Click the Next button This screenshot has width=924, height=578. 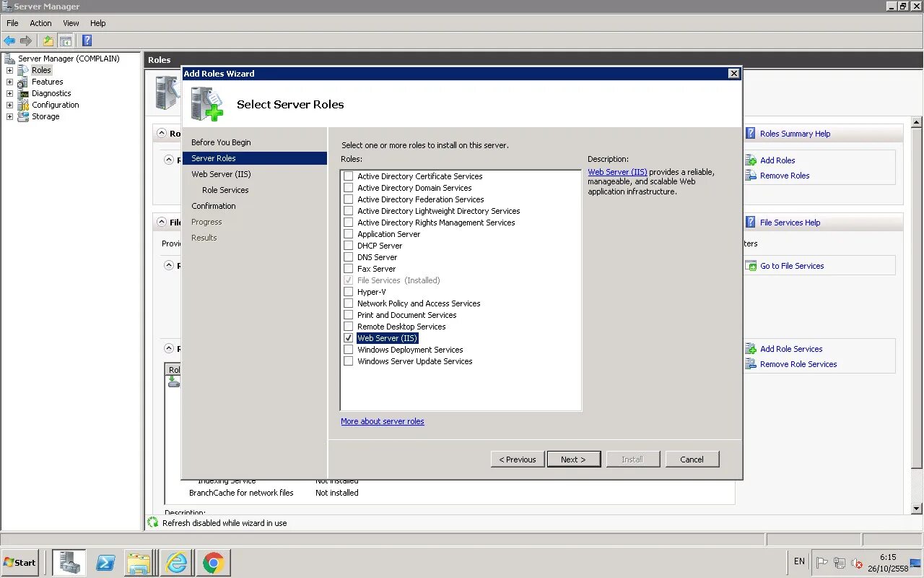point(574,460)
